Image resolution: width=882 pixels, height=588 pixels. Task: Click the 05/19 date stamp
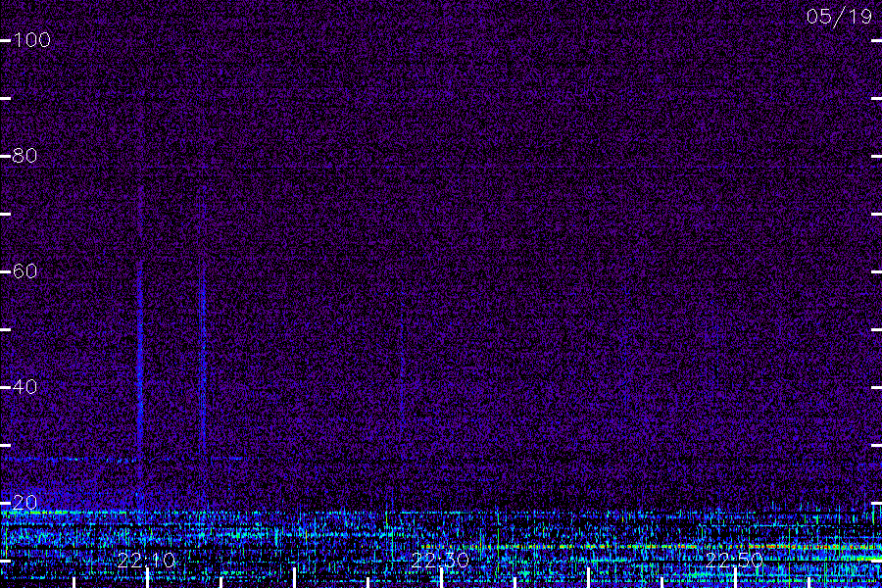click(x=839, y=17)
